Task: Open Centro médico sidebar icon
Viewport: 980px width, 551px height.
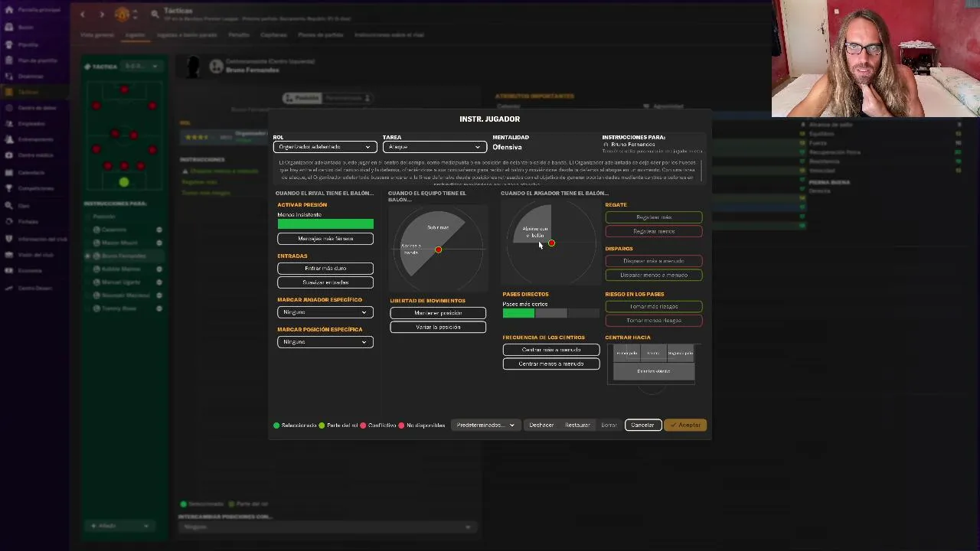Action: point(8,155)
